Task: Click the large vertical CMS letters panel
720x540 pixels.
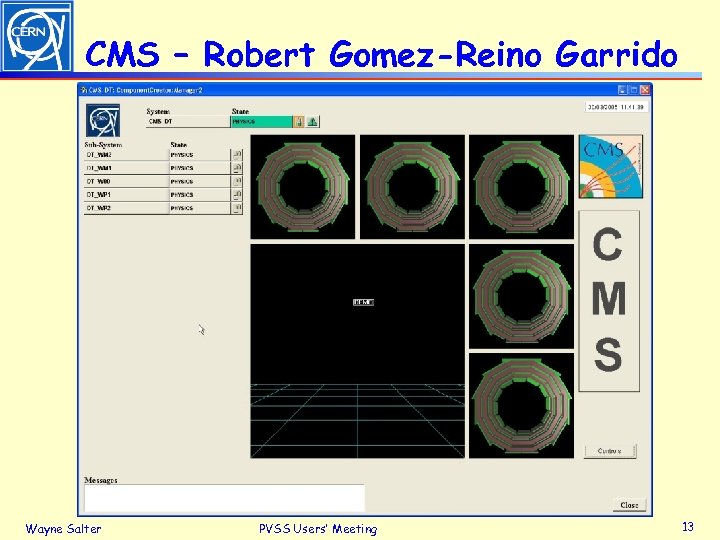Action: pos(609,301)
